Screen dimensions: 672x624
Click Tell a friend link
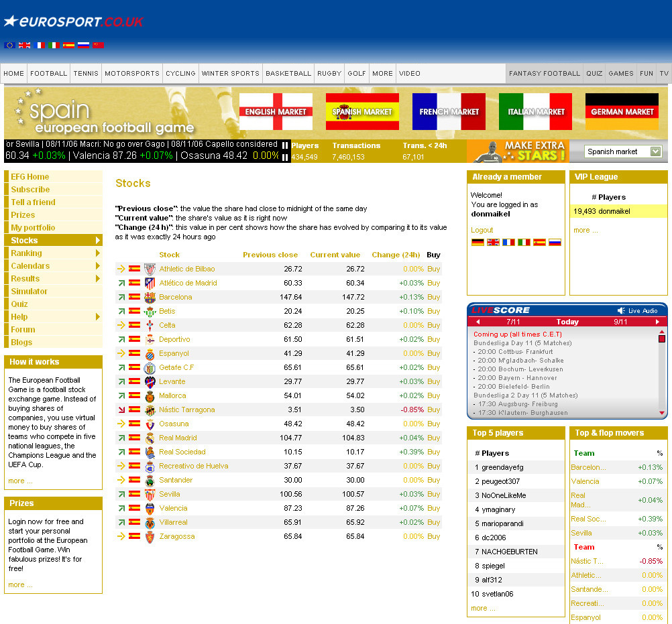[x=33, y=202]
